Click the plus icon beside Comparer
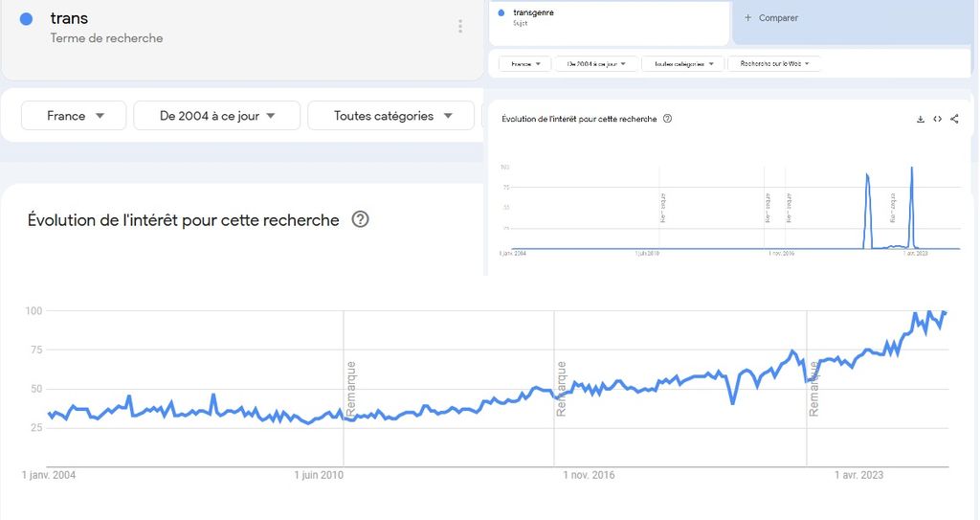Viewport: 980px width, 520px height. [x=747, y=17]
